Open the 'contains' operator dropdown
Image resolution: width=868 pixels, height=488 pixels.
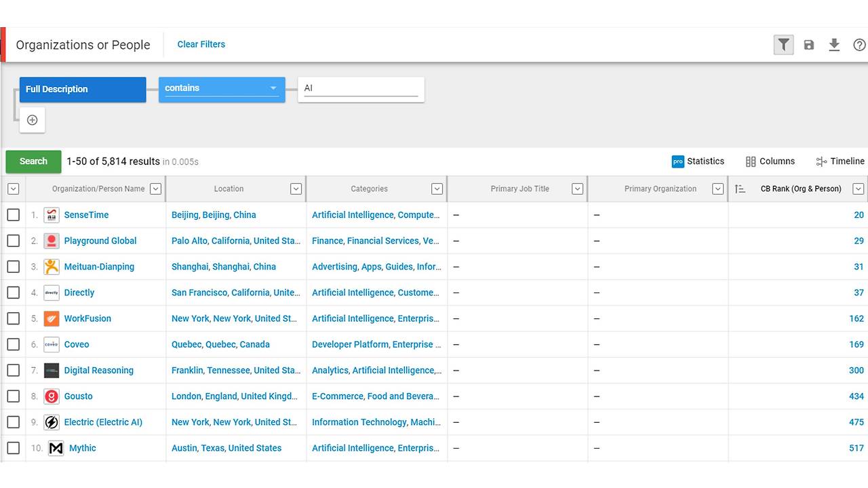click(x=222, y=89)
